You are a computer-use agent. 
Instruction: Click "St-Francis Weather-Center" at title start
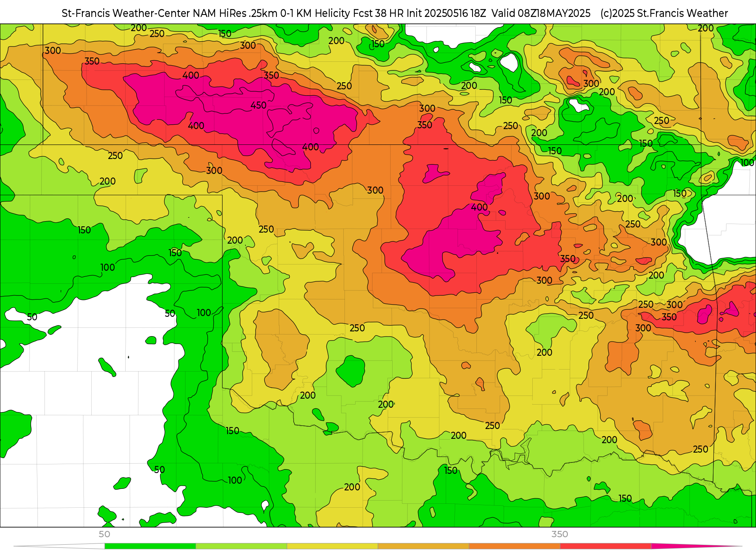[126, 13]
